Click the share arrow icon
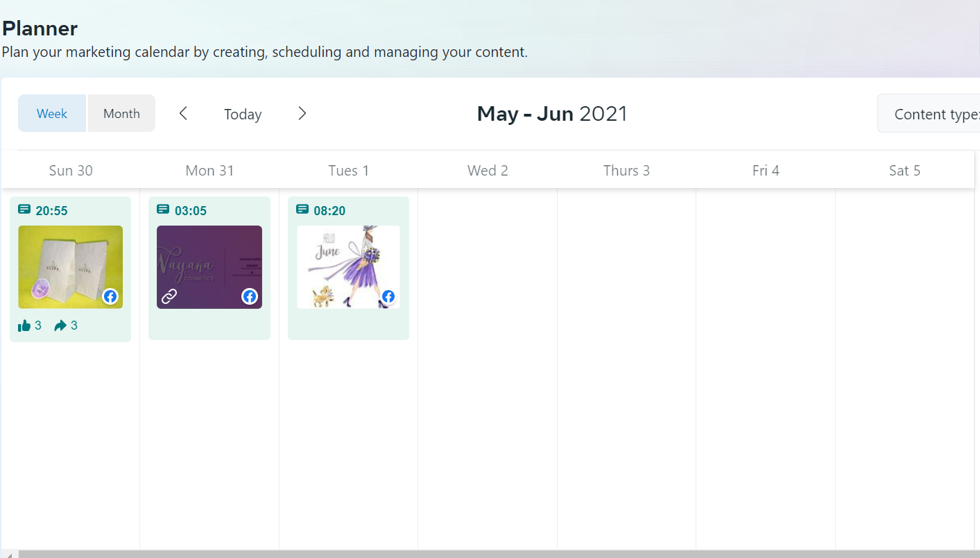The image size is (980, 558). tap(61, 325)
